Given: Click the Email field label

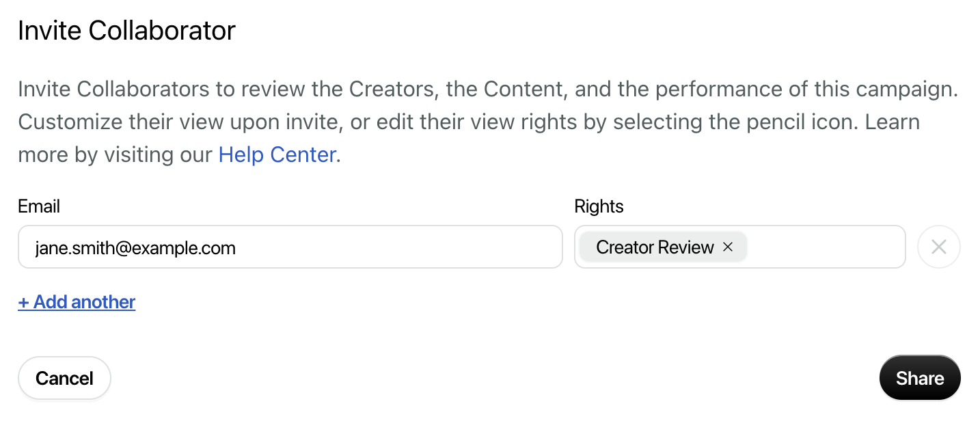Looking at the screenshot, I should point(39,206).
